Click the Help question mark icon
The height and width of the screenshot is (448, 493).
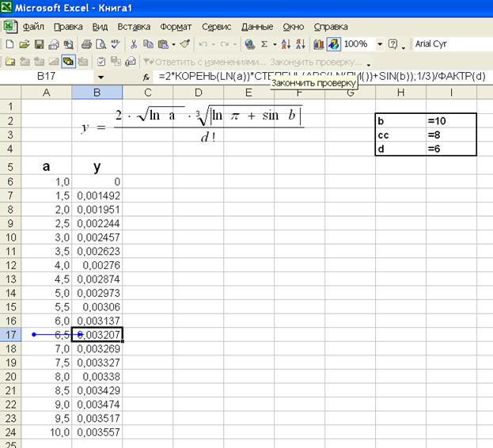[393, 44]
